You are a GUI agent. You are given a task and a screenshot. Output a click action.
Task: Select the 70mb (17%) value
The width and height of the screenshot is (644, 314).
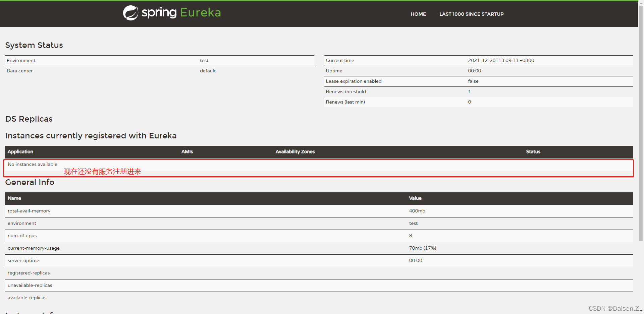point(423,248)
